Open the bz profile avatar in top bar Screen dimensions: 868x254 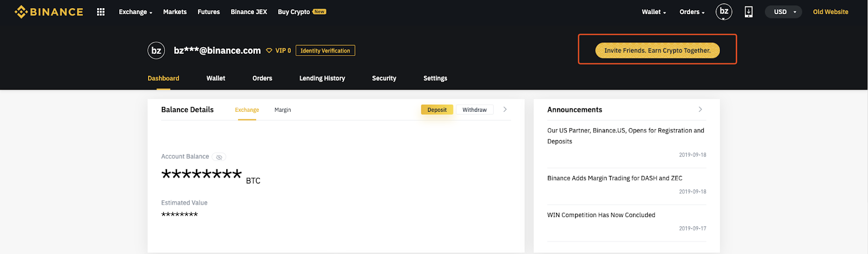[724, 11]
